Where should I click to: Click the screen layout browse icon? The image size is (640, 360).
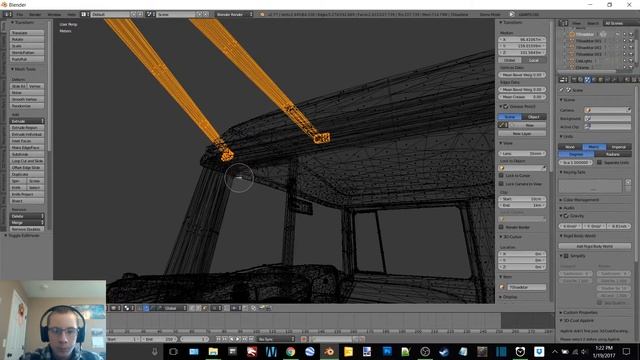point(85,14)
